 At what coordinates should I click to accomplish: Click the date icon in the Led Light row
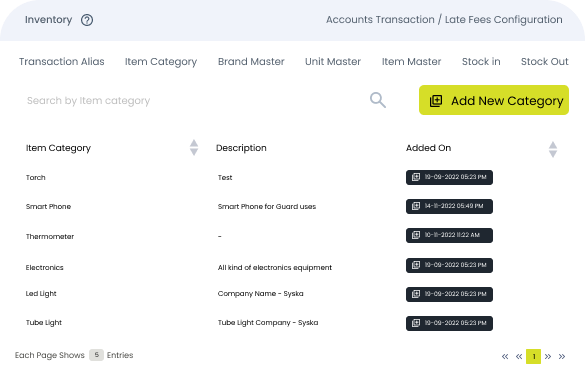click(416, 294)
